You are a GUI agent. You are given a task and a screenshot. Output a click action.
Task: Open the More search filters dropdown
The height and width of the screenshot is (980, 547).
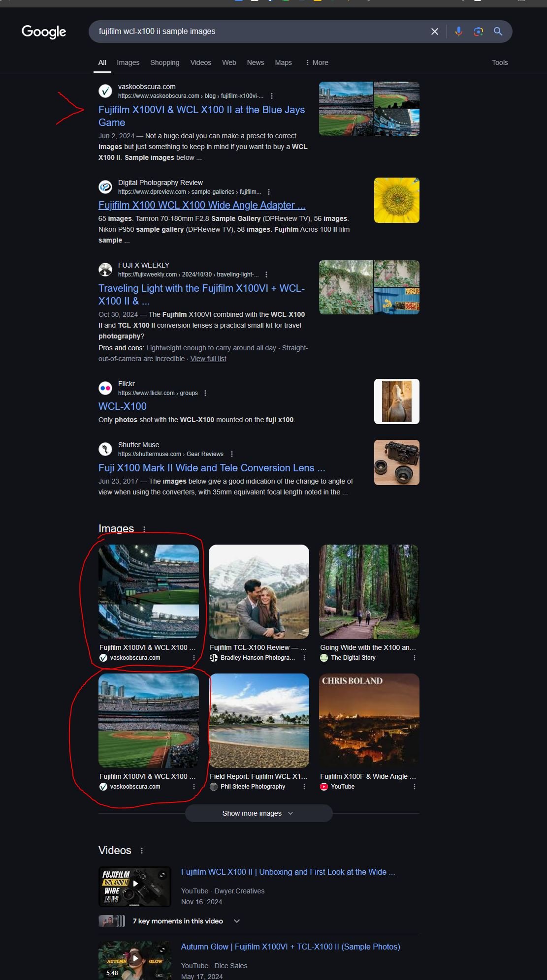[x=317, y=62]
